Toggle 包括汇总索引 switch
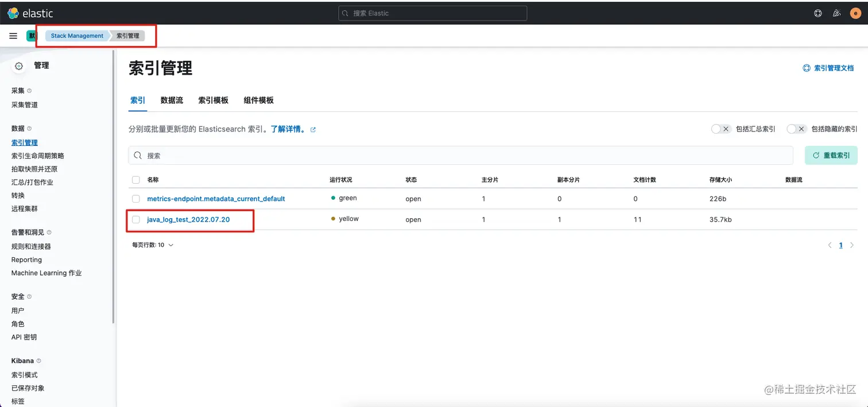The width and height of the screenshot is (868, 407). coord(721,129)
